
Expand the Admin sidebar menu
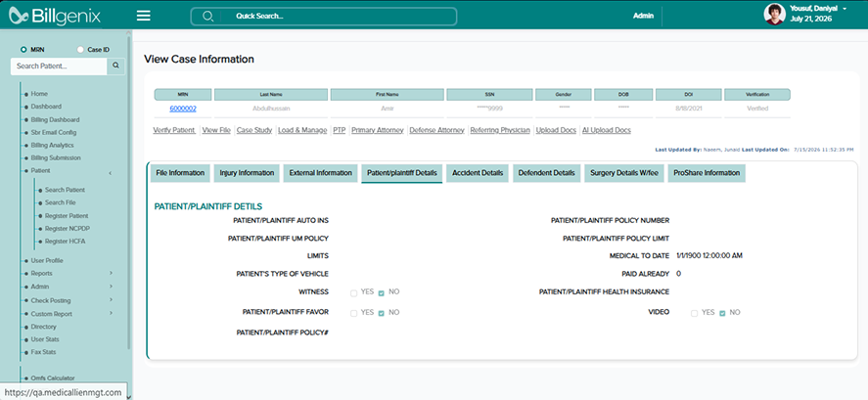click(111, 287)
